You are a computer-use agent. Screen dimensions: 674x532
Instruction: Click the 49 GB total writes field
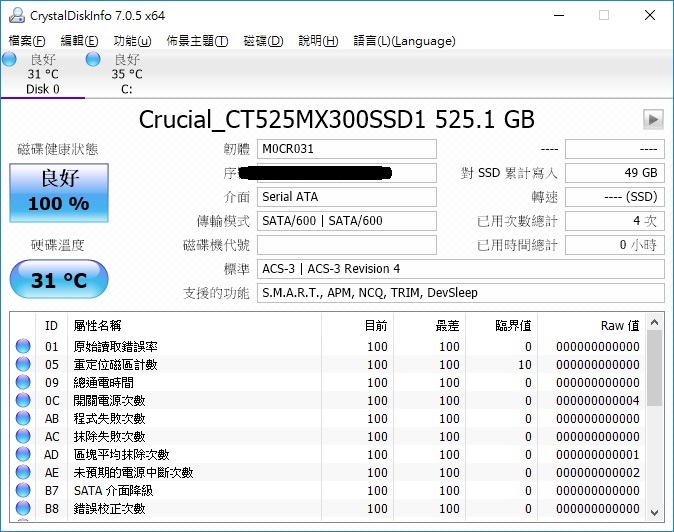pyautogui.click(x=615, y=173)
